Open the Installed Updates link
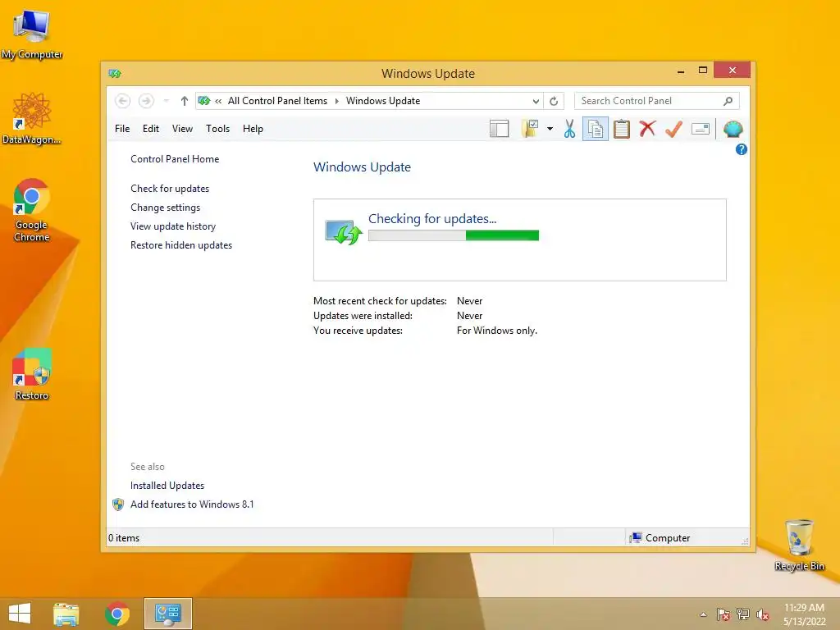840x630 pixels. (x=167, y=486)
